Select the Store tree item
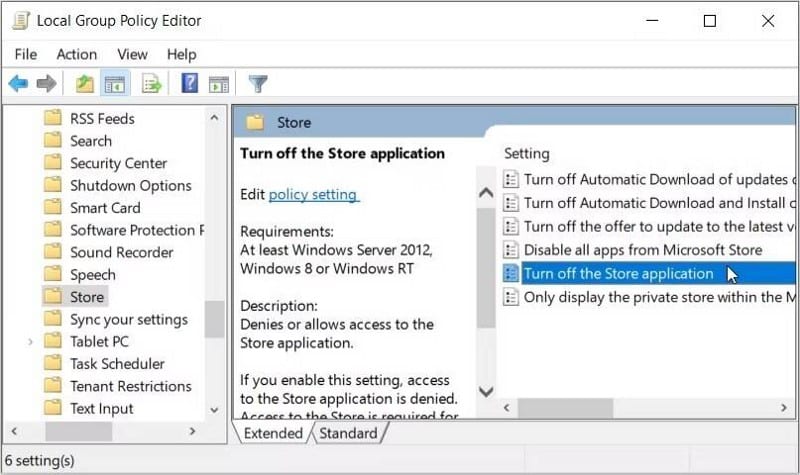 point(87,296)
